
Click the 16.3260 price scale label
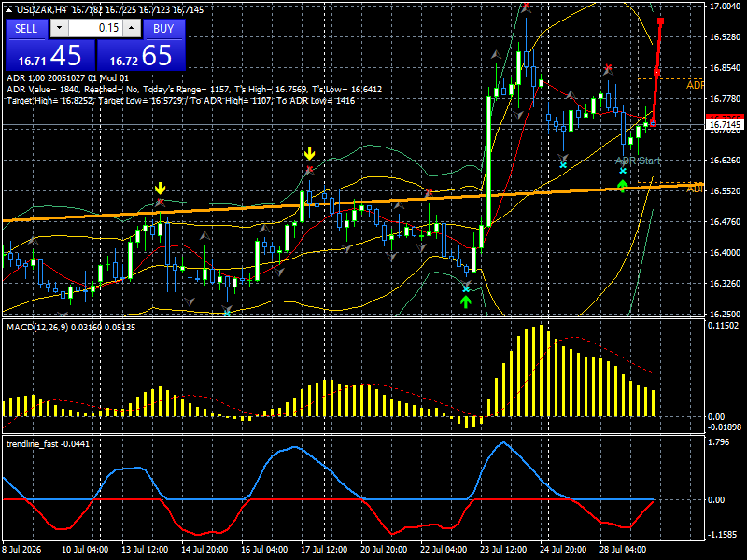(x=726, y=284)
